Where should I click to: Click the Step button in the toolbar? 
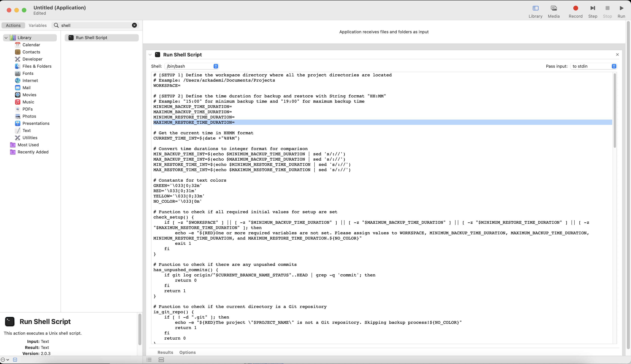[592, 8]
